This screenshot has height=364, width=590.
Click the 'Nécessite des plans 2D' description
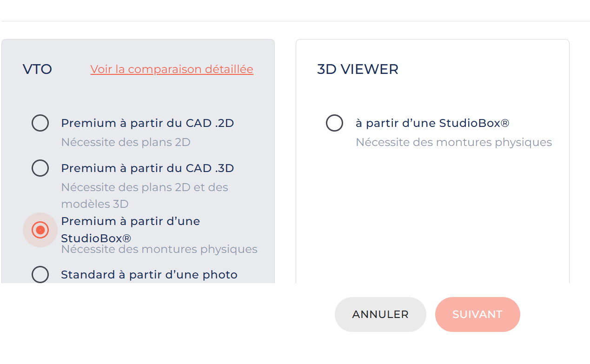click(126, 142)
